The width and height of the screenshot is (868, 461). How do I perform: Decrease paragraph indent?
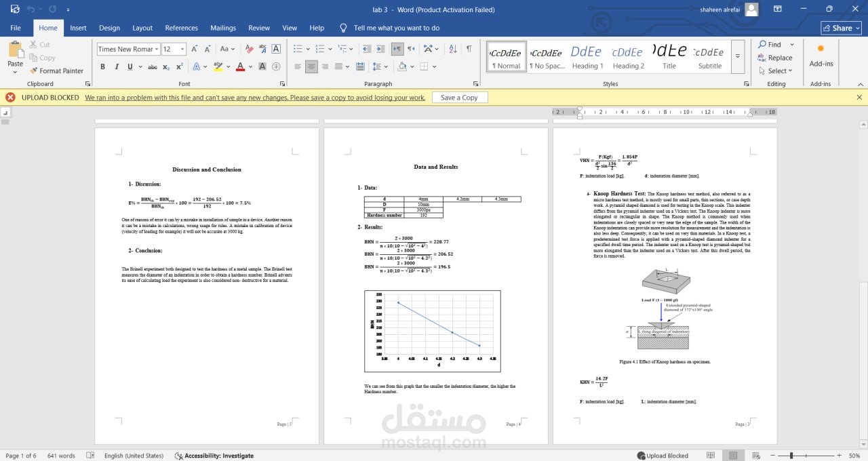(x=367, y=49)
